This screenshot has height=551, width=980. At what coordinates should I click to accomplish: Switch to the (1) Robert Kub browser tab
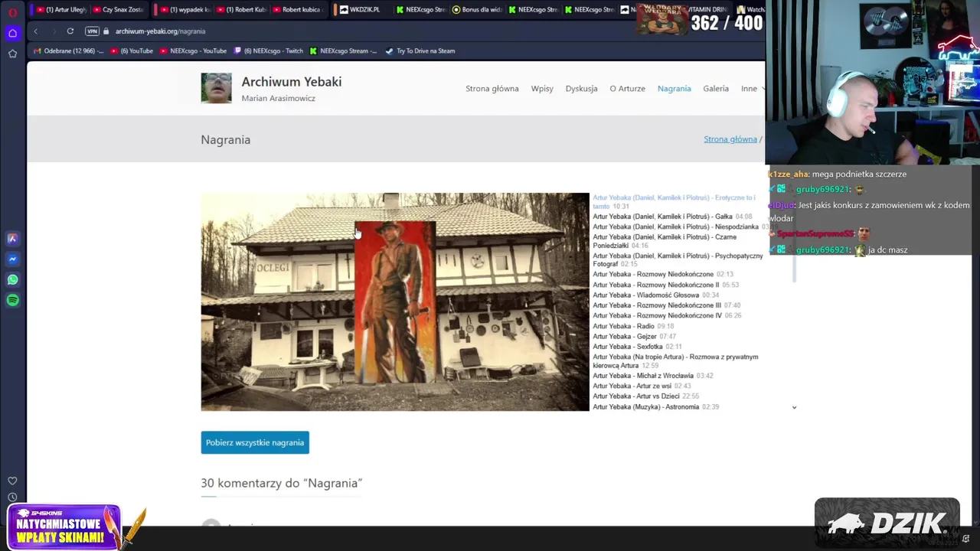pos(240,10)
